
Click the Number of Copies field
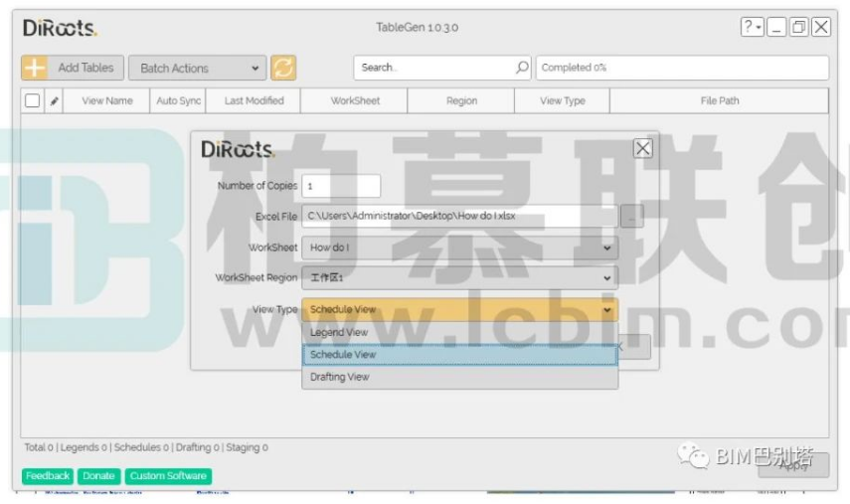coord(341,186)
